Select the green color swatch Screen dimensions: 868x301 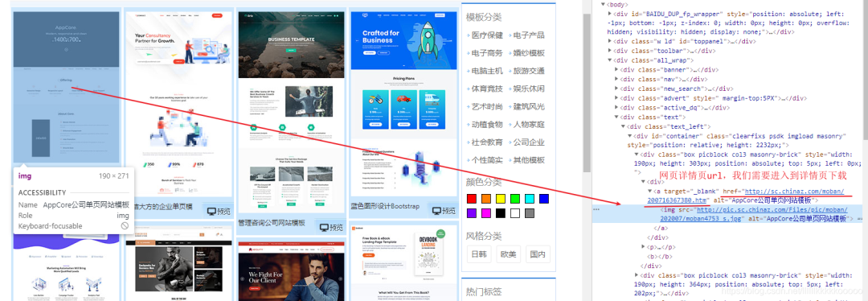tap(515, 199)
